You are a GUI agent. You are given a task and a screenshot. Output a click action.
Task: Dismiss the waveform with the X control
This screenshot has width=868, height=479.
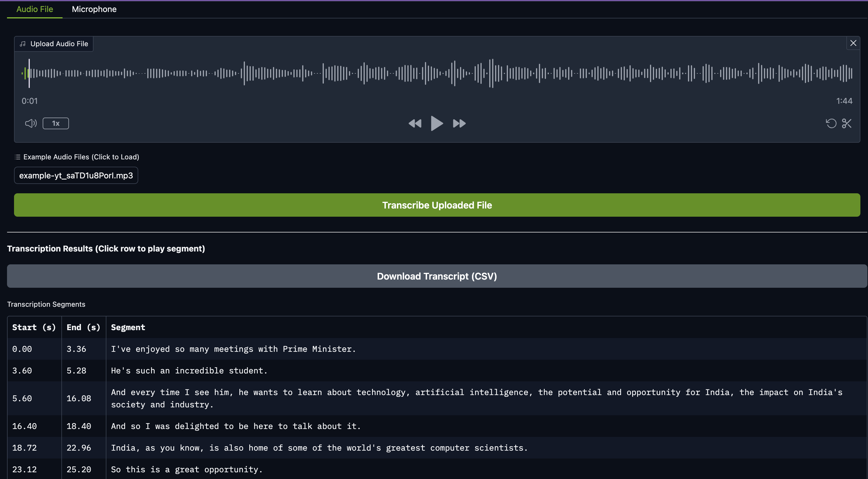[853, 43]
